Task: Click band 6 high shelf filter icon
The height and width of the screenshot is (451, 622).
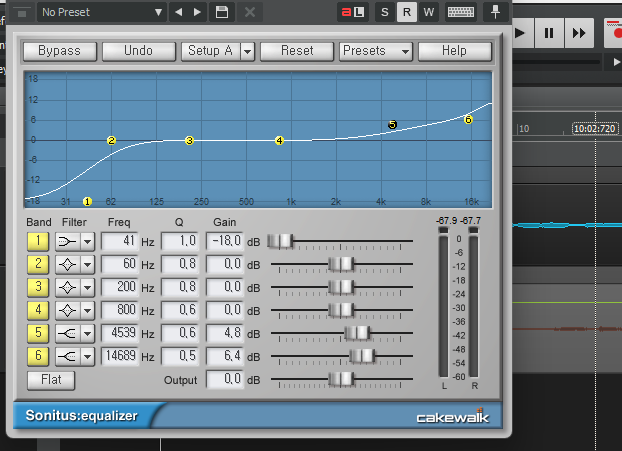Action: tap(67, 356)
